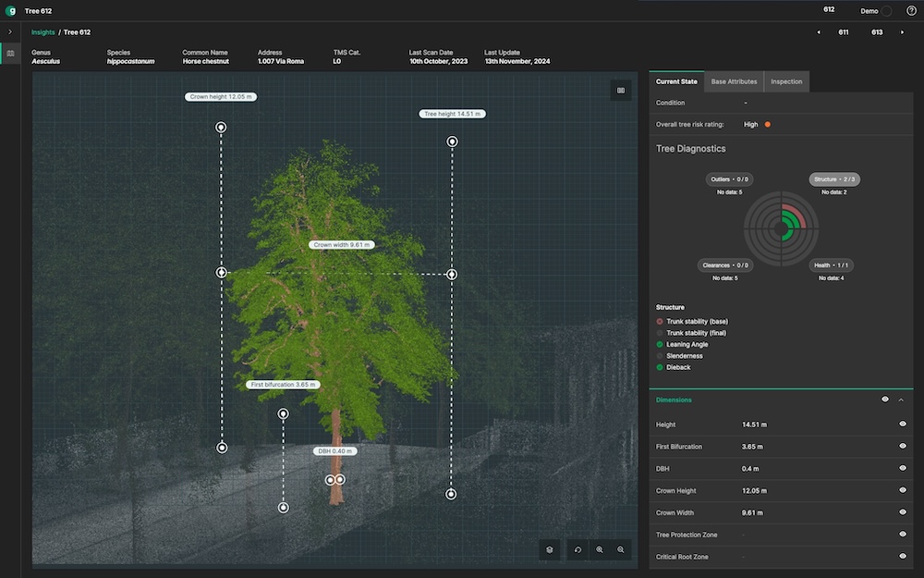Image resolution: width=924 pixels, height=578 pixels.
Task: Click the Trunk stability (final) row
Action: click(x=692, y=333)
